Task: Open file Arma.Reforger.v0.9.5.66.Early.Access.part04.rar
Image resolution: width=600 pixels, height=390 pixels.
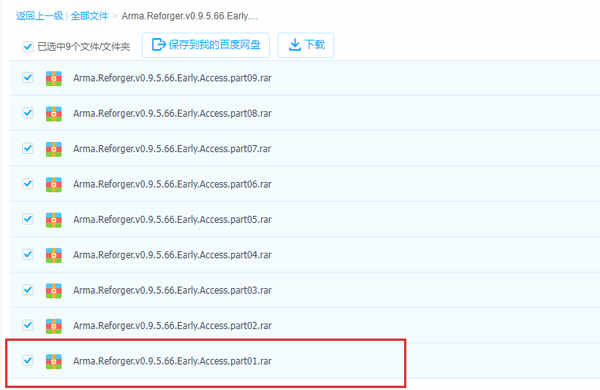Action: [x=172, y=255]
